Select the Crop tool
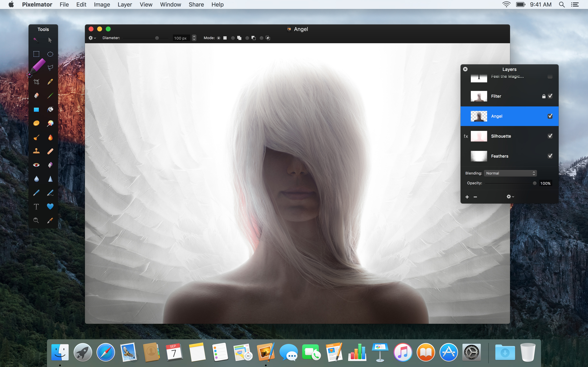The width and height of the screenshot is (588, 367). [x=36, y=81]
